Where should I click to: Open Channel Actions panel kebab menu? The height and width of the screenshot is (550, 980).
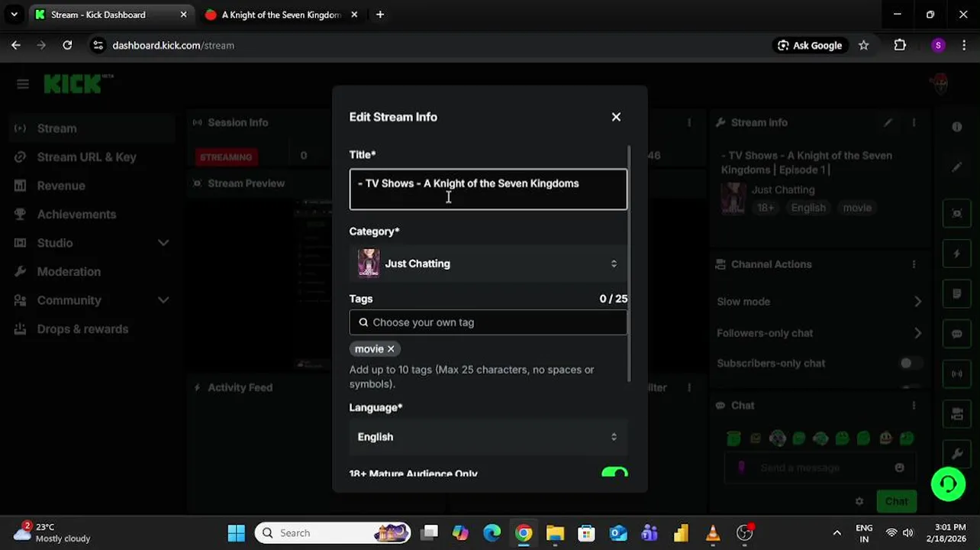point(914,264)
